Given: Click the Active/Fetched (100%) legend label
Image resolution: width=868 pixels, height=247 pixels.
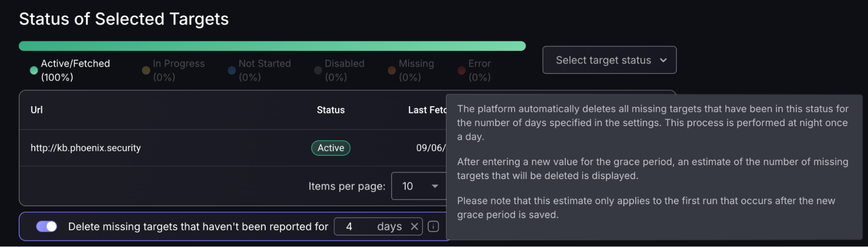Looking at the screenshot, I should 75,70.
